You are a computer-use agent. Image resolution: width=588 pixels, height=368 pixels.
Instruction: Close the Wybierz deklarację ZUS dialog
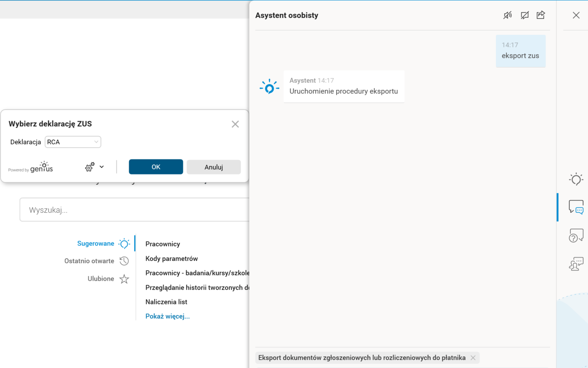coord(235,124)
